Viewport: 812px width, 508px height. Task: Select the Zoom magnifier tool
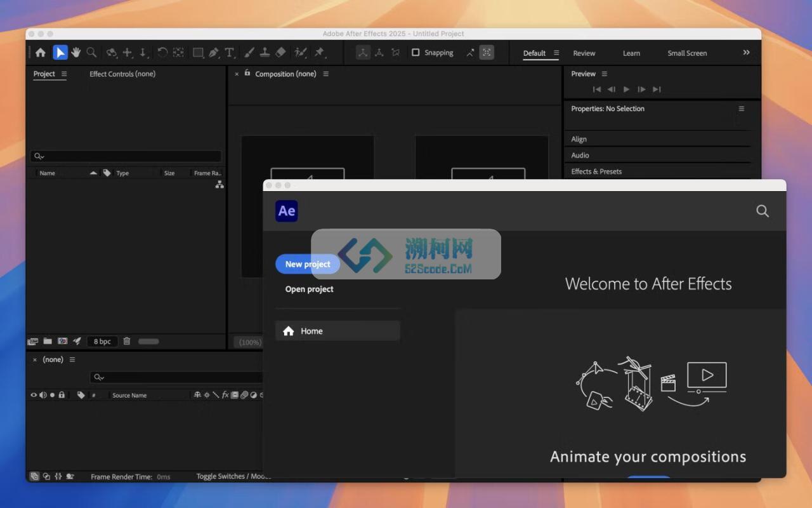(x=91, y=53)
